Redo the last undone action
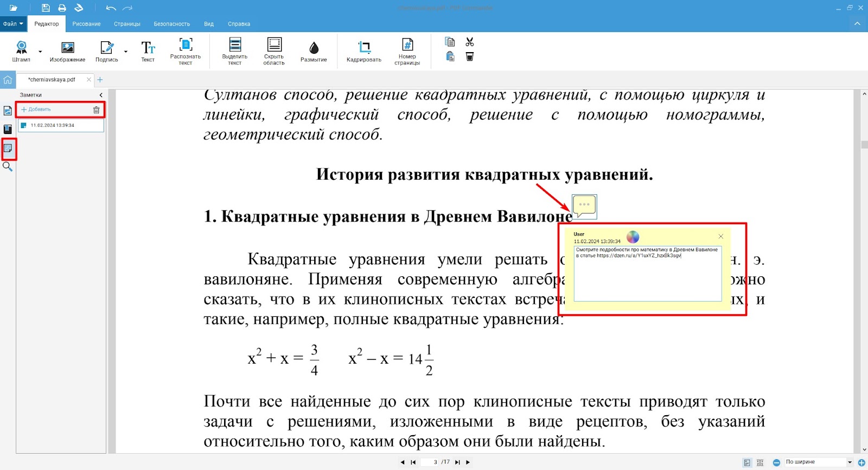This screenshot has width=868, height=470. [127, 8]
